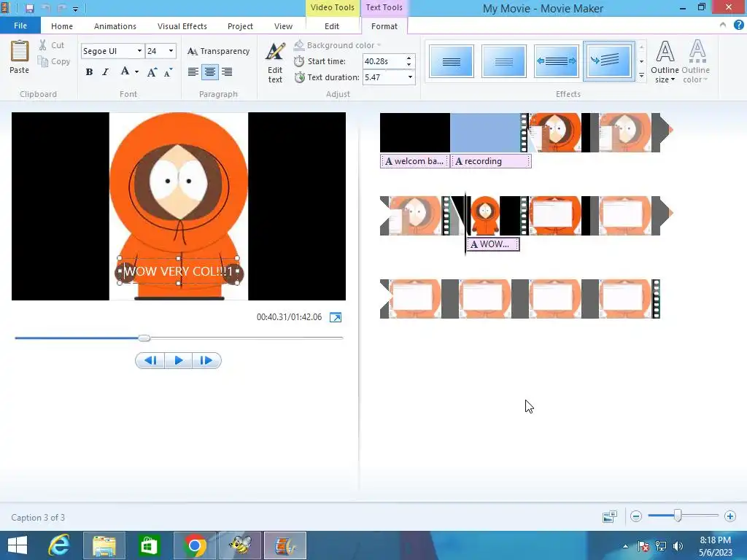Increase start time with spinner up arrow
The width and height of the screenshot is (747, 560).
click(409, 58)
